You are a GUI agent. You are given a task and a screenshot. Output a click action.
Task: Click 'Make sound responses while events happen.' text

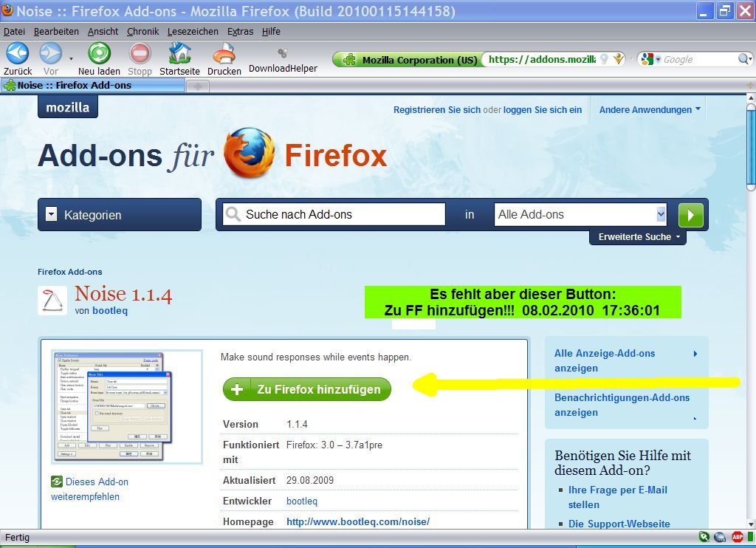coord(316,357)
